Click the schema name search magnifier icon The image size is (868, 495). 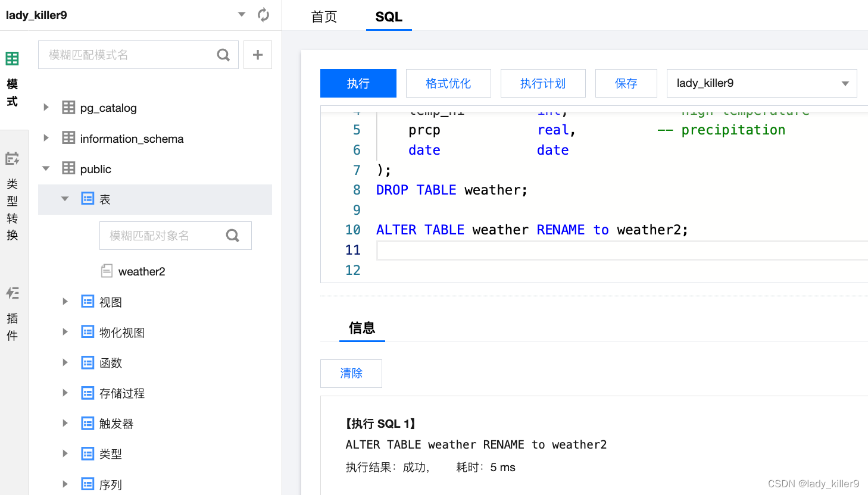pyautogui.click(x=223, y=55)
